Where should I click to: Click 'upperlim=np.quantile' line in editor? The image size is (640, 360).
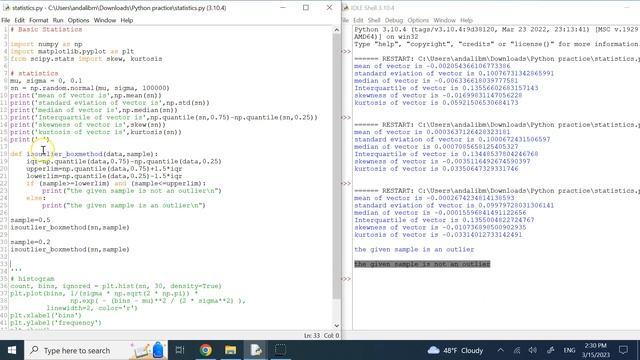[104, 169]
